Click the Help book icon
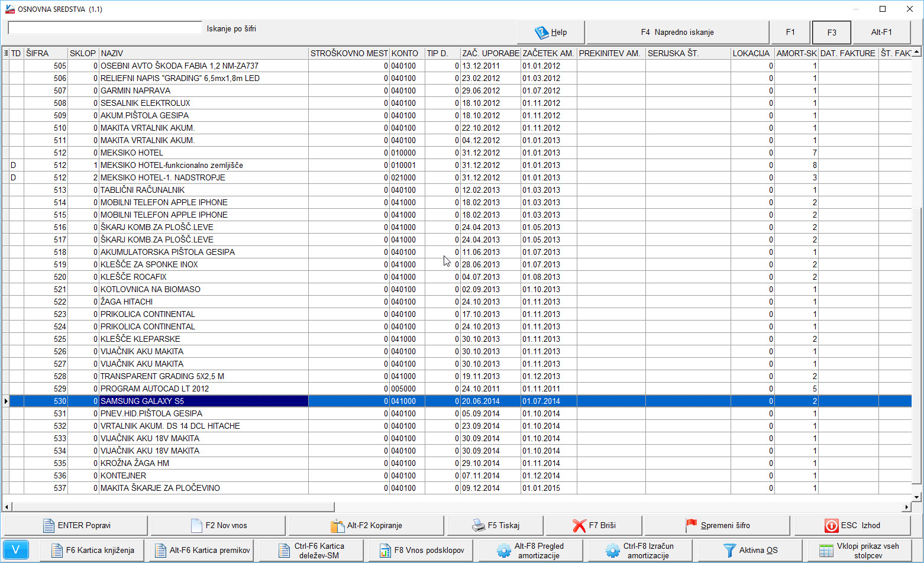The height and width of the screenshot is (563, 924). point(541,33)
